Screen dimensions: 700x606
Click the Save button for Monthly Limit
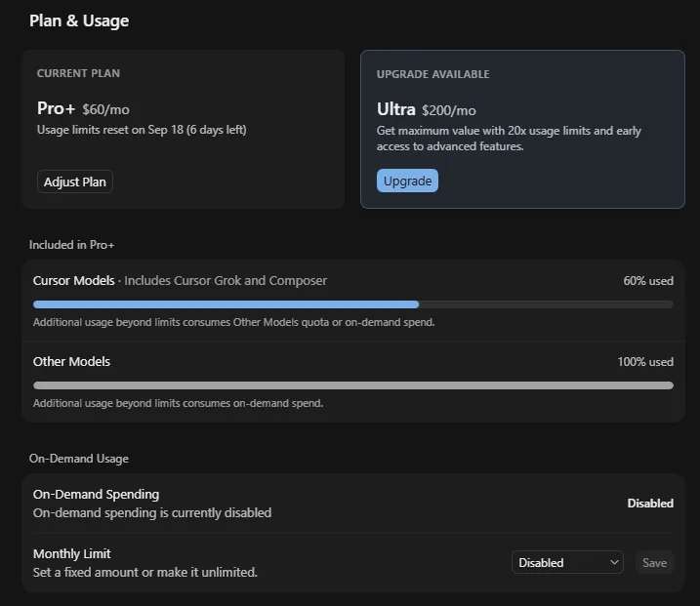(654, 562)
